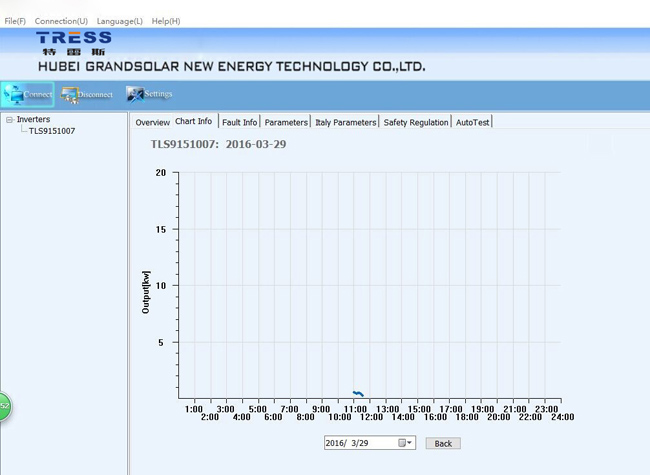Open the Italy Parameters tab
Screen dimensions: 650x475
tap(346, 122)
